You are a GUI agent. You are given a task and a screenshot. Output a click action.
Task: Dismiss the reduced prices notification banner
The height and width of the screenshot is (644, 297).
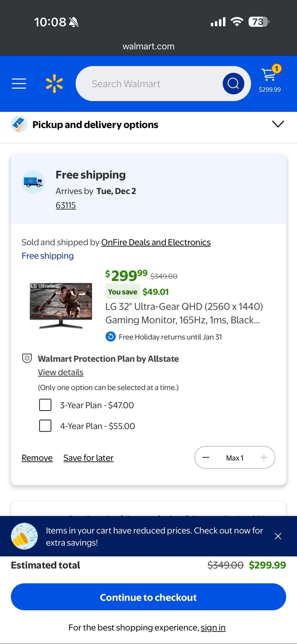(x=278, y=536)
